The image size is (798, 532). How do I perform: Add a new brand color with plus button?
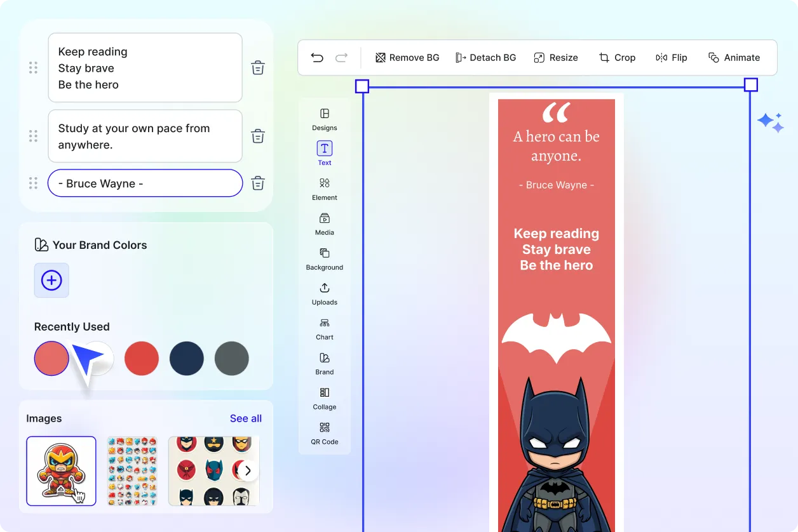click(51, 280)
